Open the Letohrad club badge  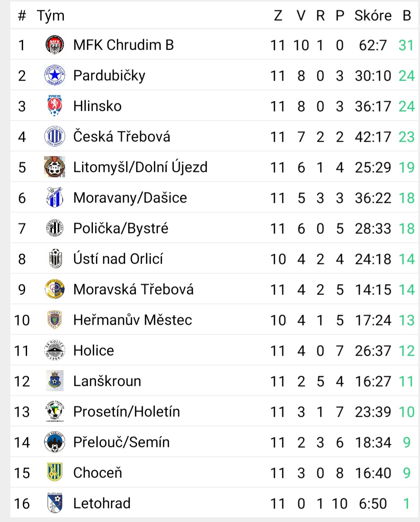click(x=54, y=503)
